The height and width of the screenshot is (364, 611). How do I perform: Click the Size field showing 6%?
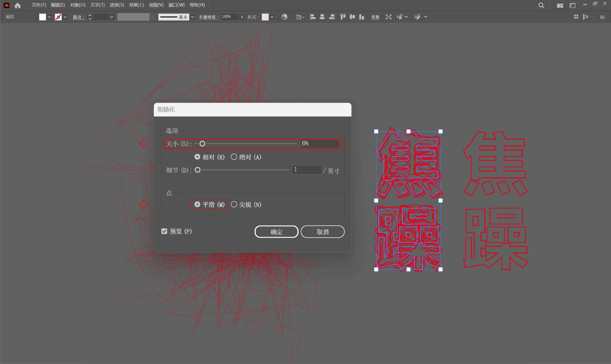pyautogui.click(x=320, y=144)
